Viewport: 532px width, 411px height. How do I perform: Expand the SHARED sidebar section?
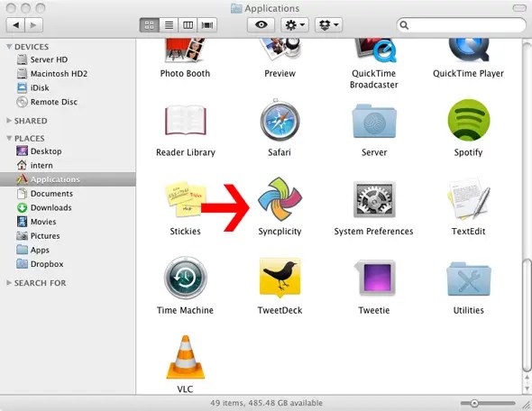(x=9, y=121)
